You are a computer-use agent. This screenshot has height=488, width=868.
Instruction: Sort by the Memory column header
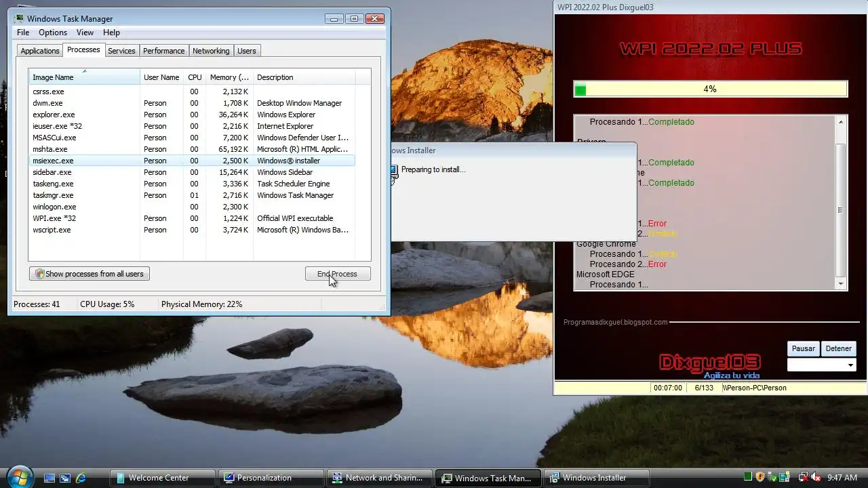229,77
